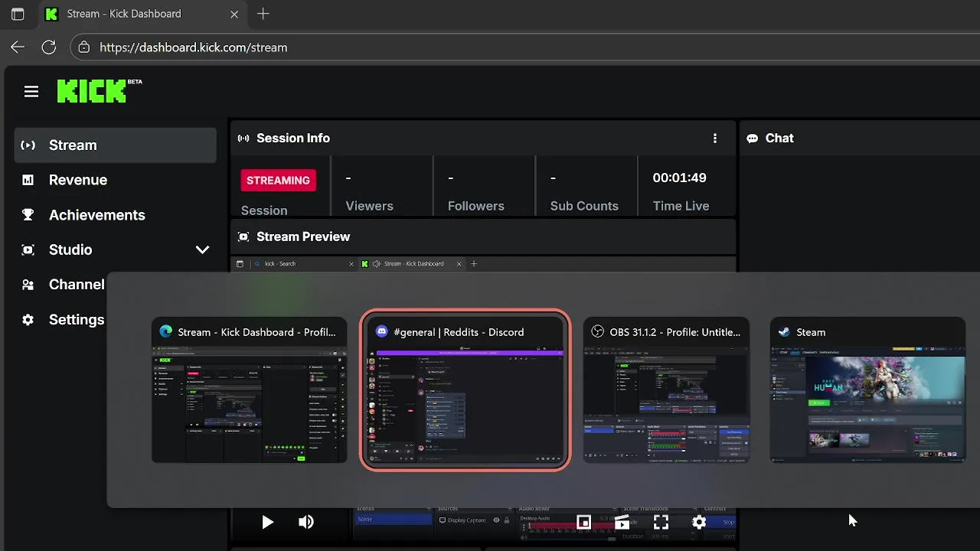The height and width of the screenshot is (551, 980).
Task: Expand the Studio submenu chevron
Action: tap(202, 249)
